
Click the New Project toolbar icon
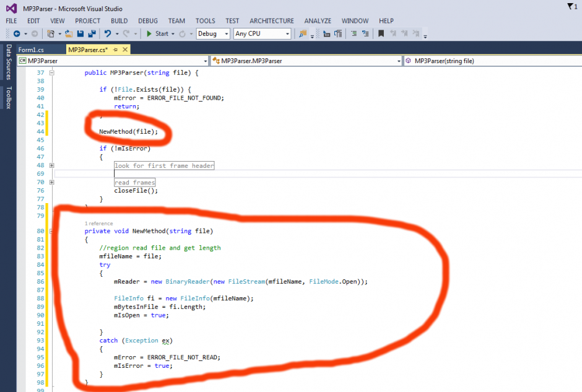point(50,34)
